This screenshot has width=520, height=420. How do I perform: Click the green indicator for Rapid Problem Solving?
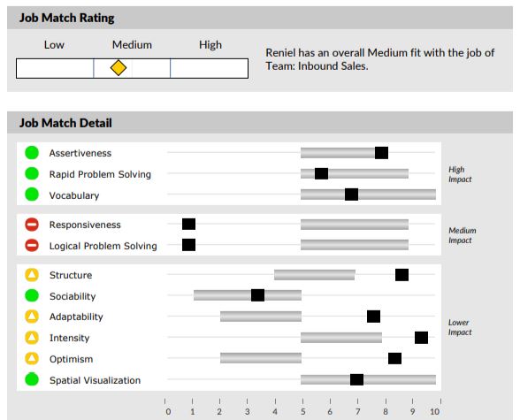point(32,173)
